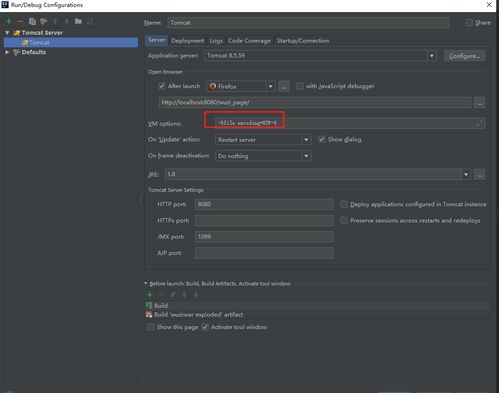Enable Deploy applications configured in Tomcat instance
The image size is (499, 393).
pyautogui.click(x=344, y=204)
